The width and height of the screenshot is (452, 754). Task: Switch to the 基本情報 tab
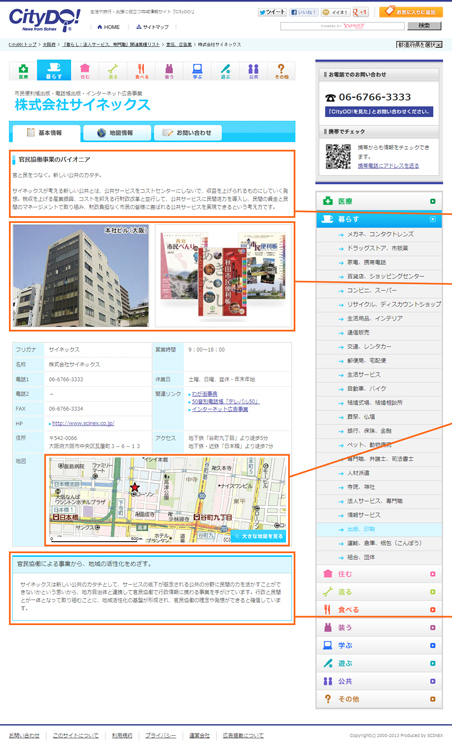[45, 133]
